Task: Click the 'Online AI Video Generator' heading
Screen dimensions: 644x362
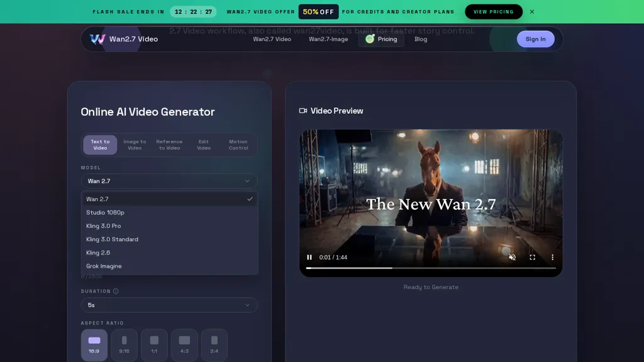Action: (x=148, y=112)
